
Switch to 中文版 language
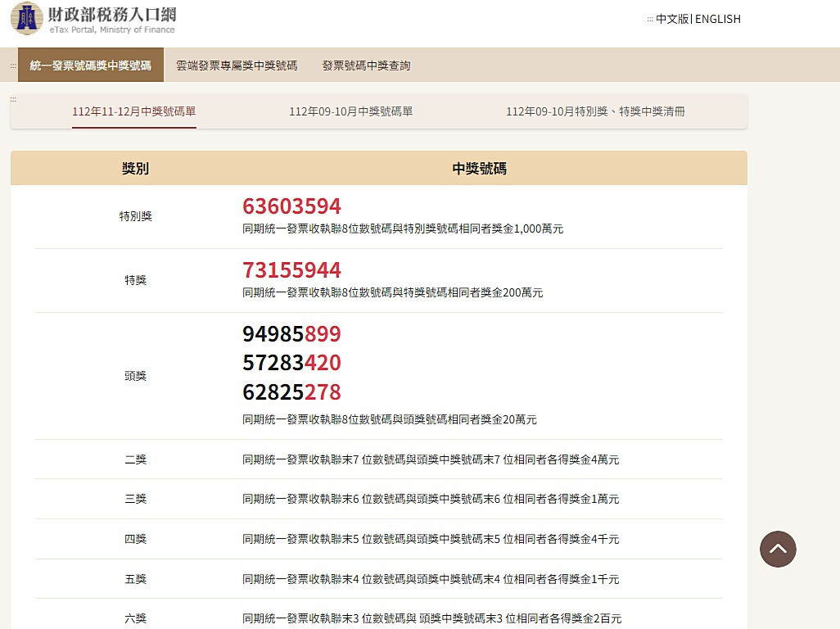point(672,19)
